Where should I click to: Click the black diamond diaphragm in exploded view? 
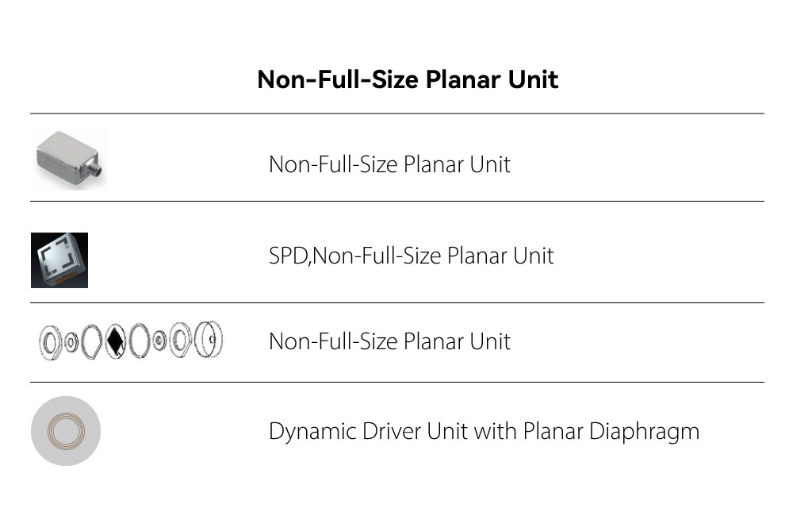(116, 341)
